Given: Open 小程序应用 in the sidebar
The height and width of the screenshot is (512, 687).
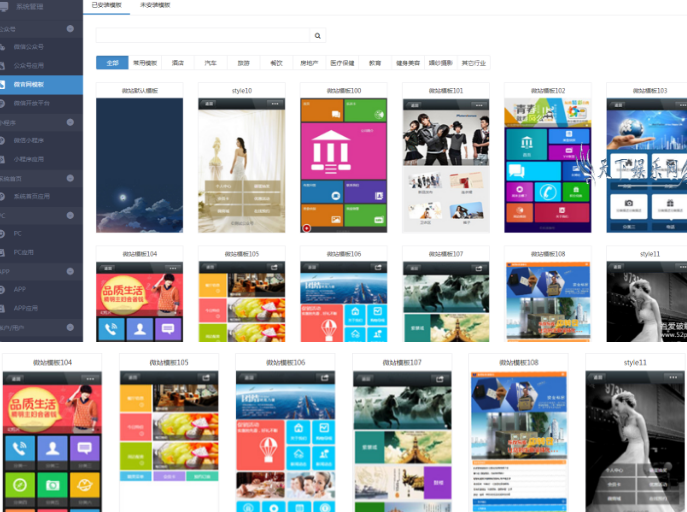Looking at the screenshot, I should point(28,159).
